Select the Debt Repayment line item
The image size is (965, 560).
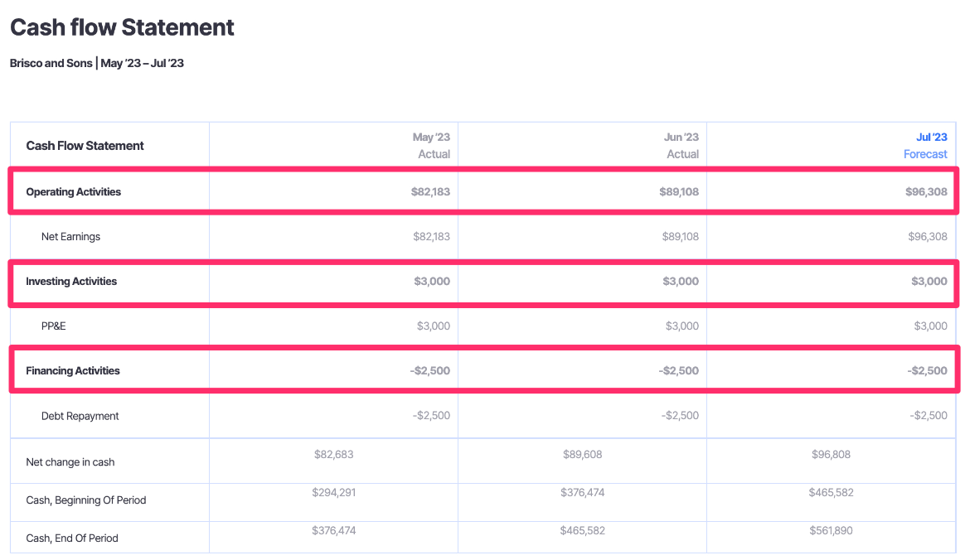(x=80, y=416)
